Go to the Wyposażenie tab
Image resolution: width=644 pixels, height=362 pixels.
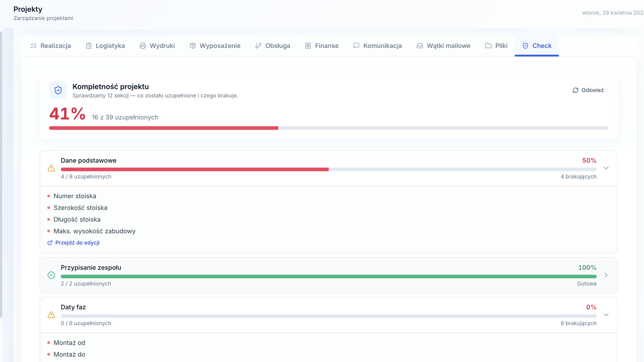point(215,46)
